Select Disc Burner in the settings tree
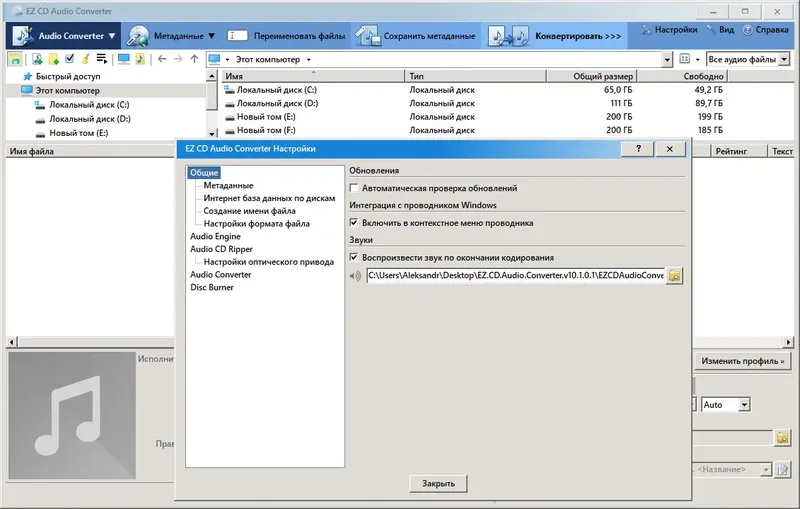 click(x=212, y=288)
